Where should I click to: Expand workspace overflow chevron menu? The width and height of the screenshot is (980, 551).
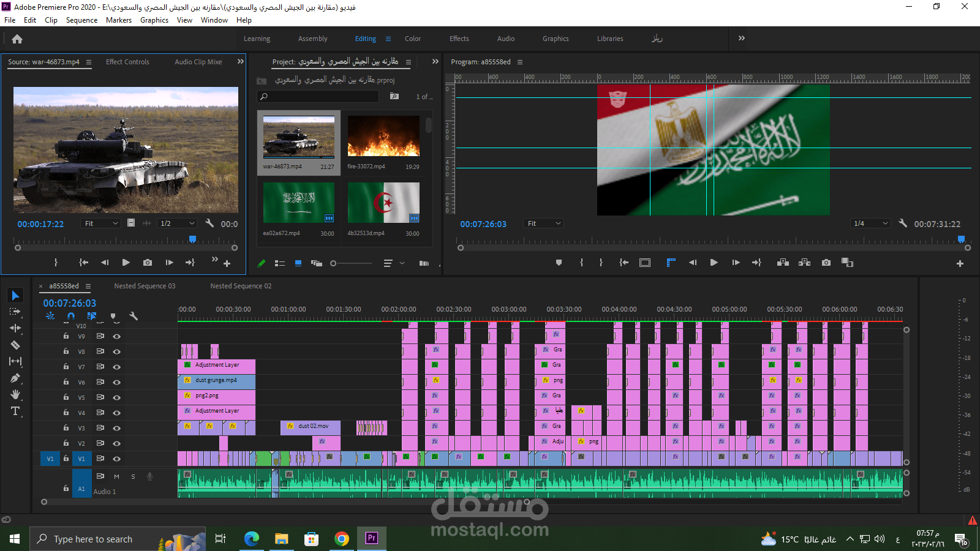pyautogui.click(x=742, y=38)
